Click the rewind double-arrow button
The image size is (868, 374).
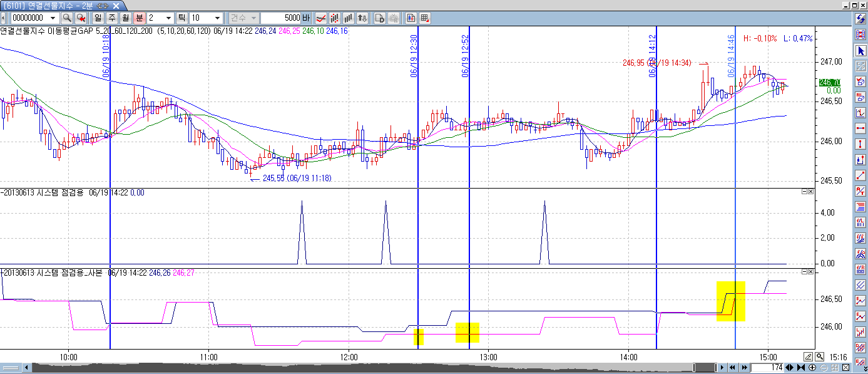click(x=732, y=367)
